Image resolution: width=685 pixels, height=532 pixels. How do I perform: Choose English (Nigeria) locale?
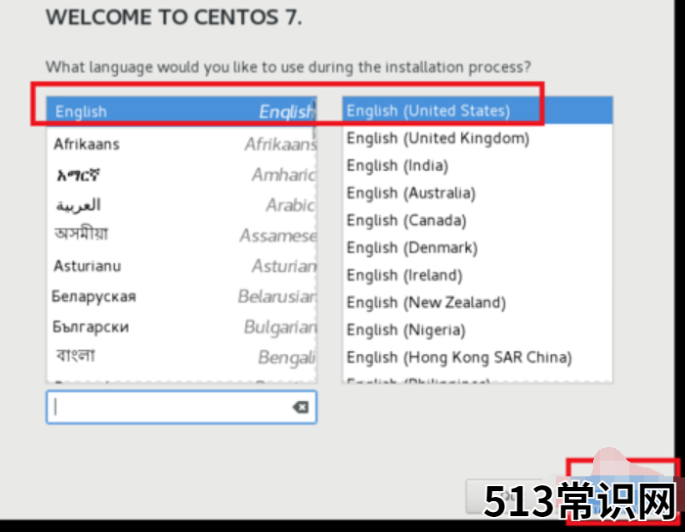pyautogui.click(x=477, y=330)
